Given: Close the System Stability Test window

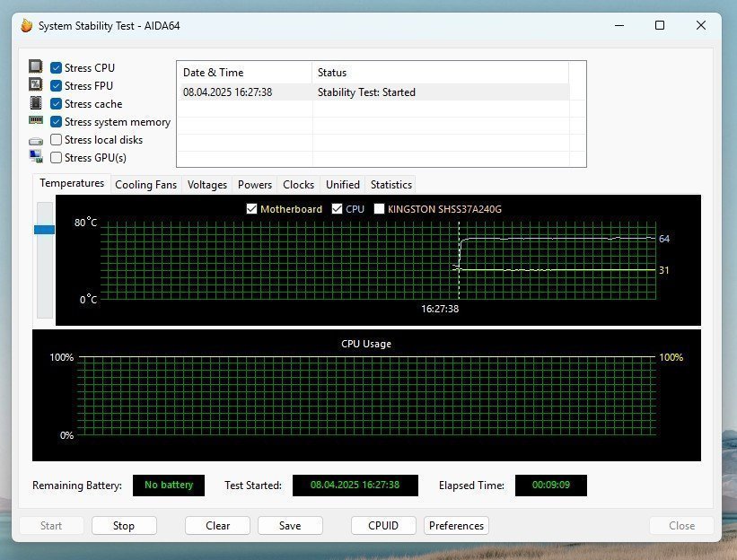Looking at the screenshot, I should point(701,25).
